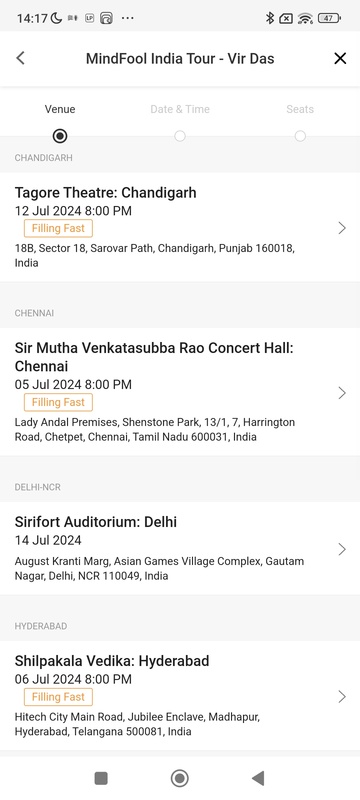The image size is (360, 800).
Task: Expand Tagore Theatre Chandigarh with its chevron
Action: [342, 228]
